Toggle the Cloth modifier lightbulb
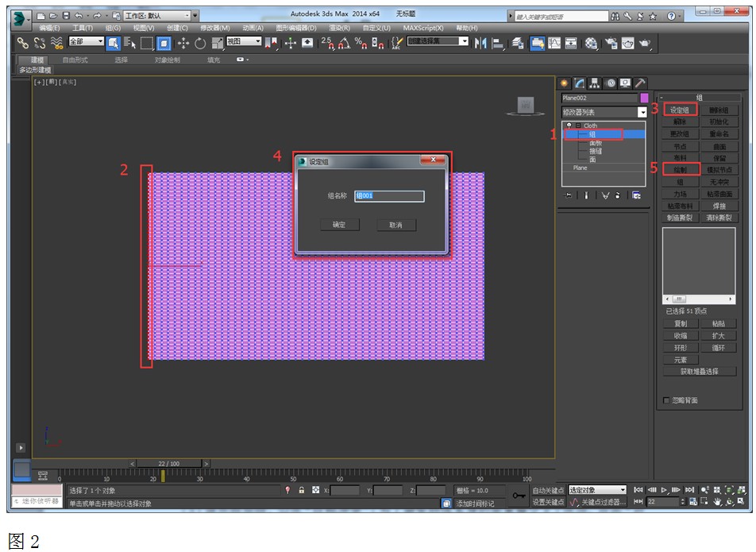756x552 pixels. pos(569,125)
